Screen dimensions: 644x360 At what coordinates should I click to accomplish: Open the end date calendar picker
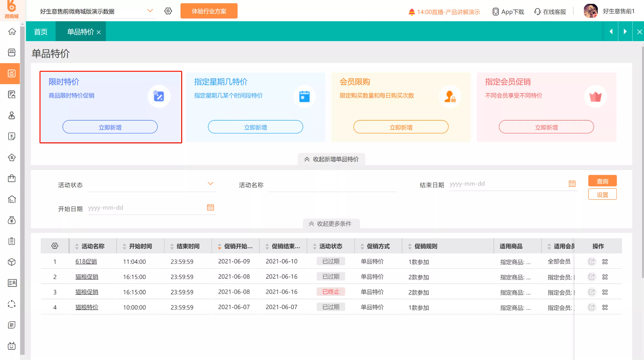(x=572, y=183)
